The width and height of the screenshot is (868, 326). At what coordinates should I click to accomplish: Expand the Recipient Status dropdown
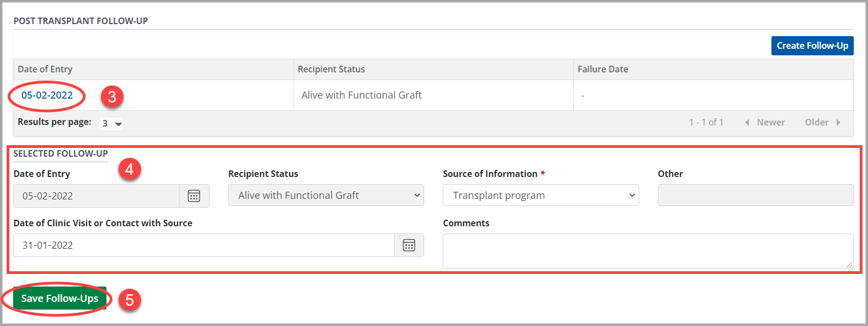pos(326,196)
